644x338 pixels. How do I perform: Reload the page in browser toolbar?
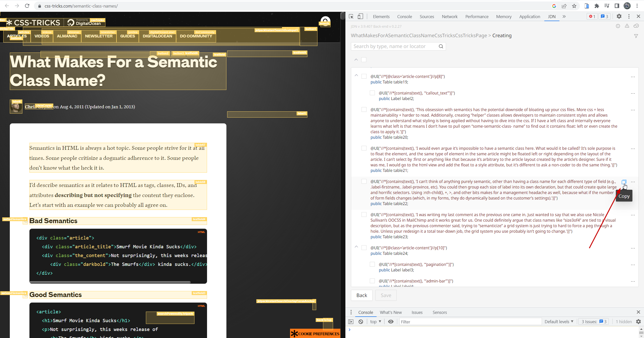click(x=27, y=6)
